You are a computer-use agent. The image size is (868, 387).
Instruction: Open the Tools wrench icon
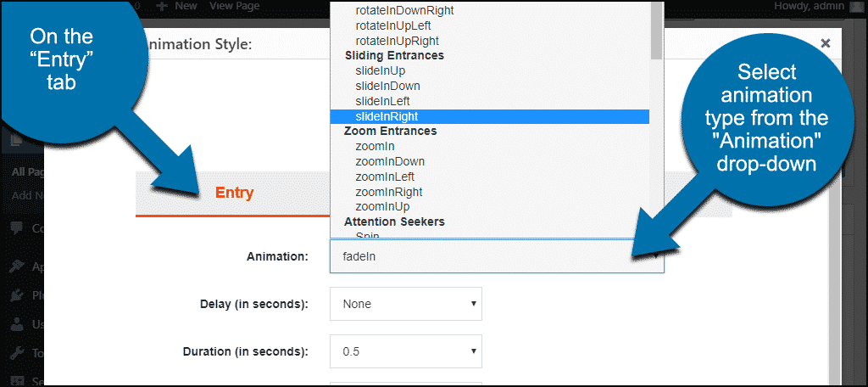(x=17, y=352)
